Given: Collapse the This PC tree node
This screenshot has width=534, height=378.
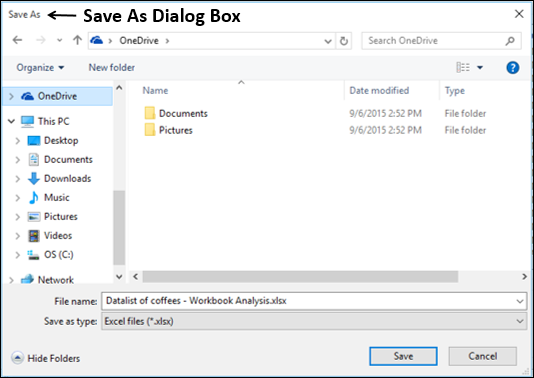Looking at the screenshot, I should coord(12,121).
